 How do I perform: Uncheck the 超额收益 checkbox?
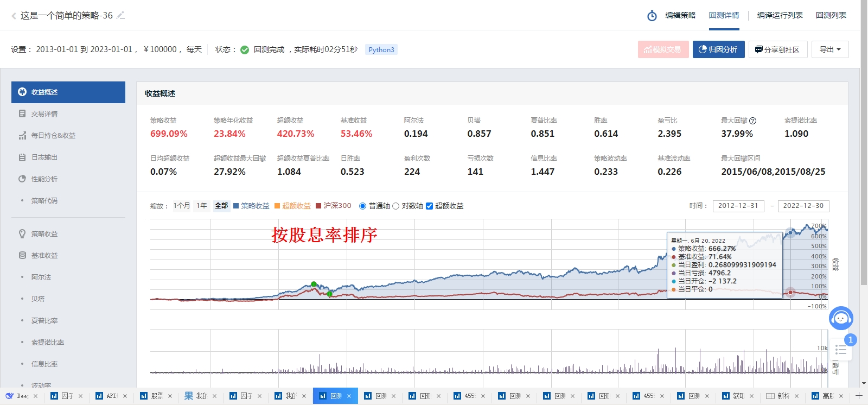tap(429, 206)
